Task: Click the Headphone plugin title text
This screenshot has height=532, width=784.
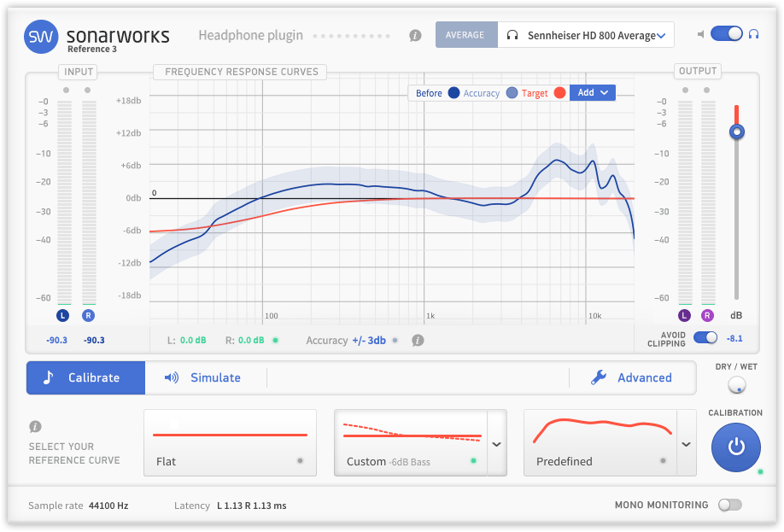Action: point(250,36)
